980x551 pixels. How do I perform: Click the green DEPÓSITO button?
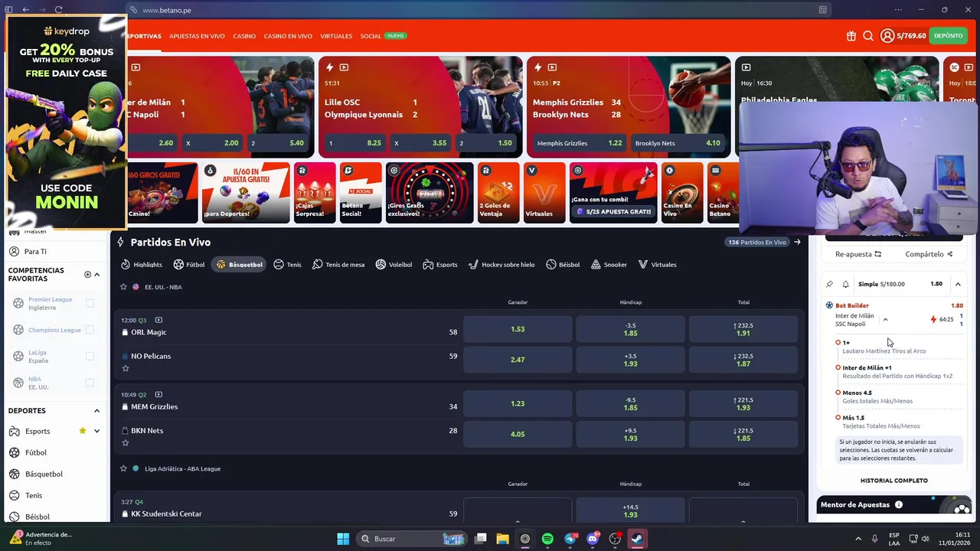coord(948,36)
